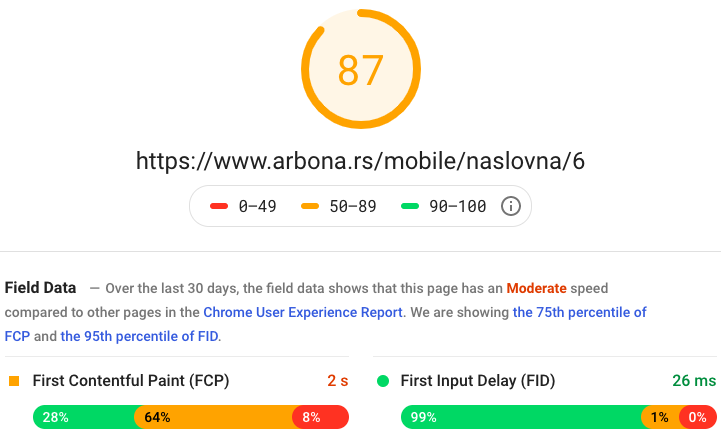This screenshot has width=721, height=444.
Task: Open the Chrome User Experience Report link
Action: click(x=303, y=312)
